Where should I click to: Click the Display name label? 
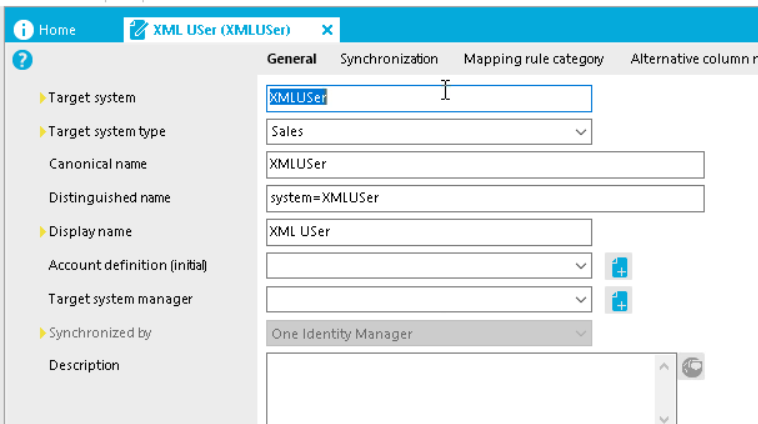[x=90, y=232]
